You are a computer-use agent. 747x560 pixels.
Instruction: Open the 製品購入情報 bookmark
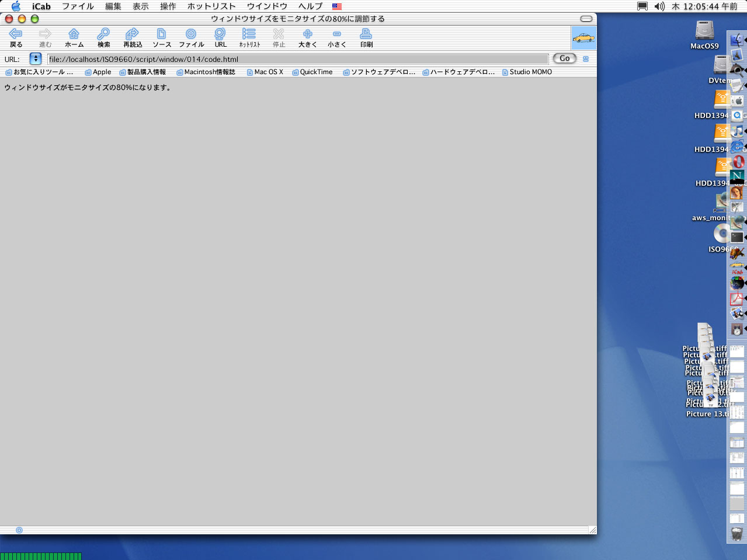pos(143,72)
